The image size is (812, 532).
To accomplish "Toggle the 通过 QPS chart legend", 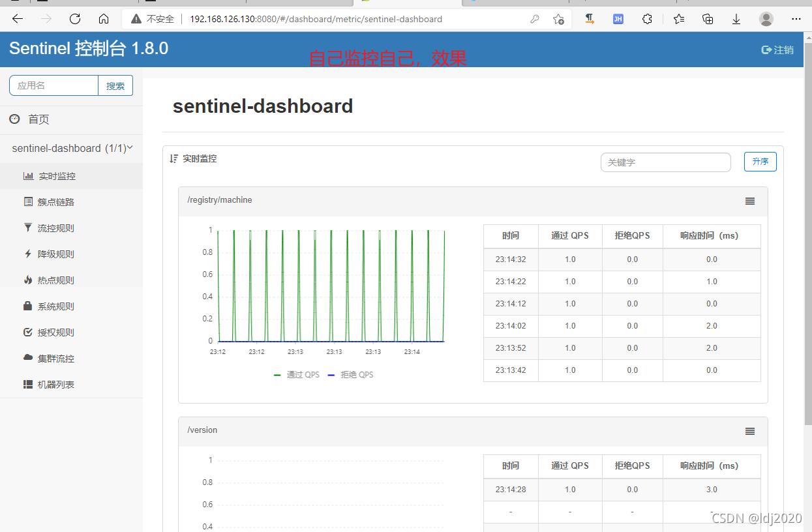I will pos(296,375).
